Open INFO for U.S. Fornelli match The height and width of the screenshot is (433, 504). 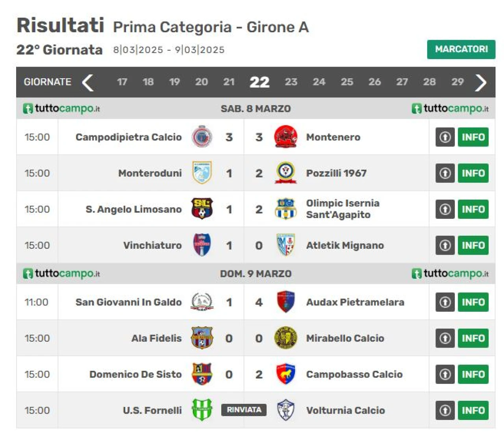click(473, 410)
